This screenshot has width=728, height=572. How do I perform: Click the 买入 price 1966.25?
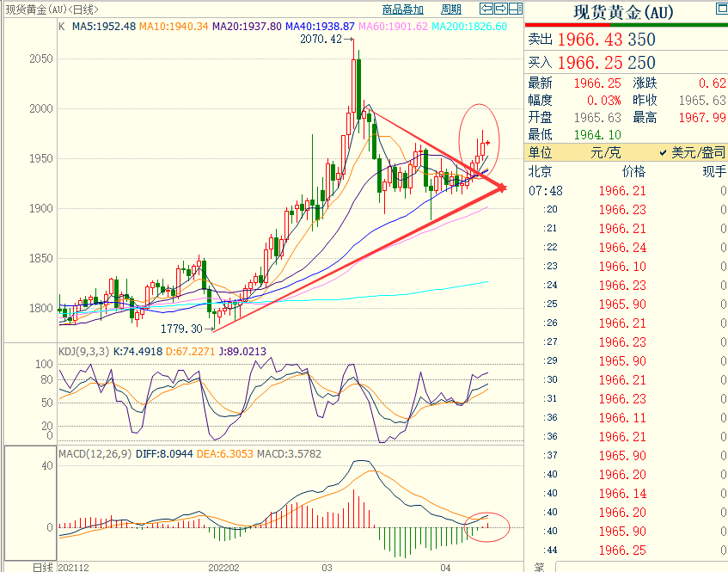point(590,63)
